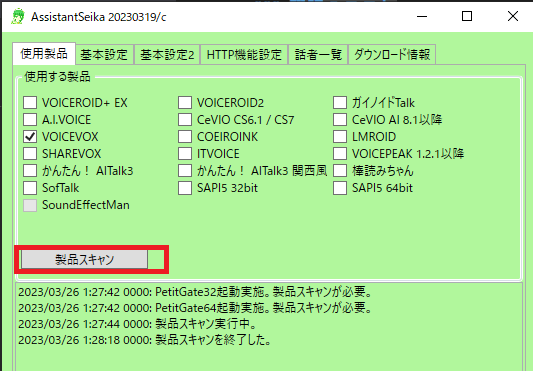Screen dimensions: 533x371
Task: Tick the CeVIO CS6.1 / CS7 checkbox
Action: [x=185, y=119]
